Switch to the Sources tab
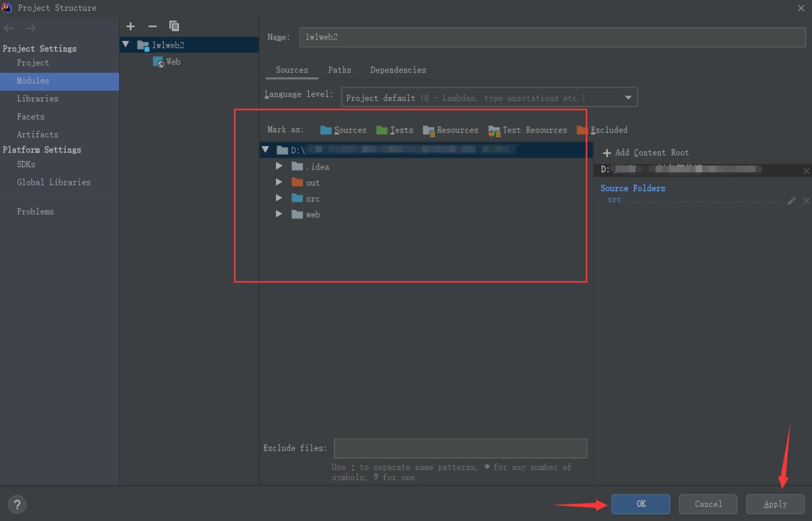 (292, 70)
